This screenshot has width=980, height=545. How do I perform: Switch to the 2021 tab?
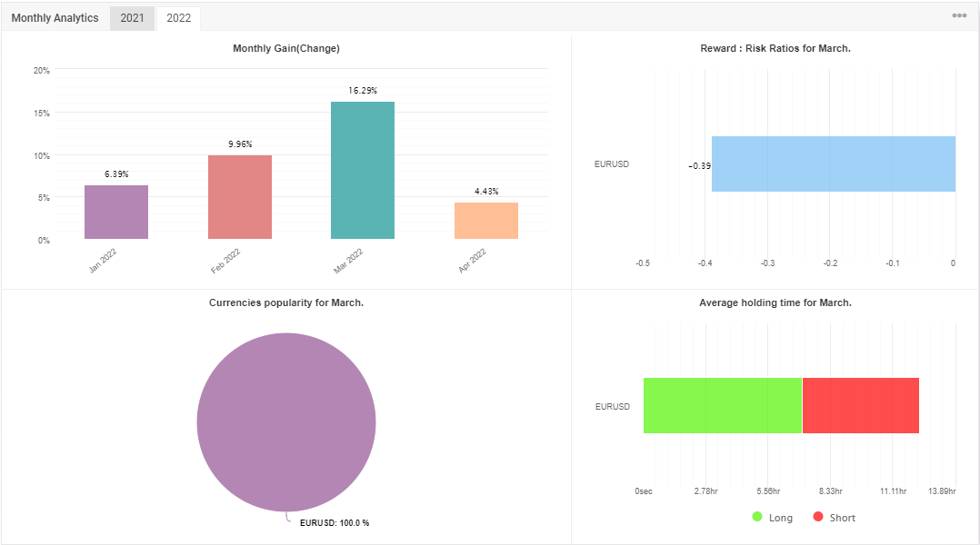pyautogui.click(x=132, y=18)
